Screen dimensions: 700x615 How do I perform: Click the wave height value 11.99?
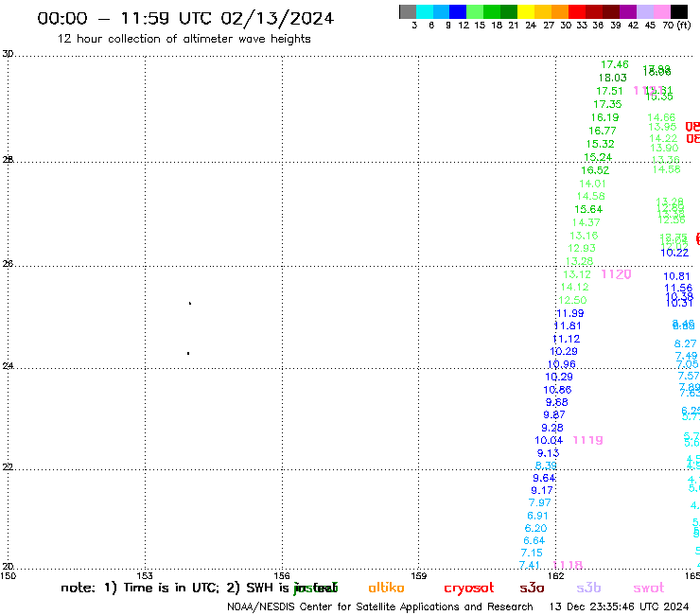(x=570, y=313)
